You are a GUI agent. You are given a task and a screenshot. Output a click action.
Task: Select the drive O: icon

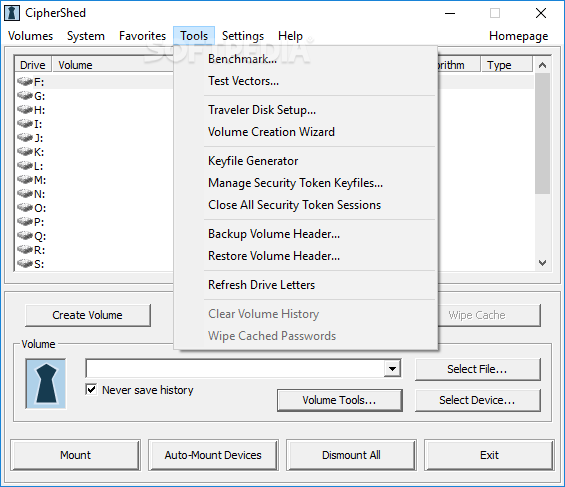click(x=25, y=208)
